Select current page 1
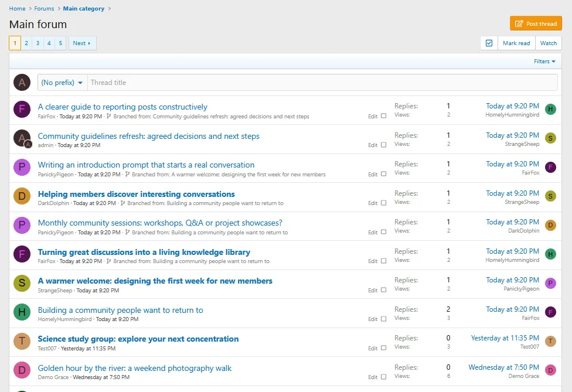Screen dimensions: 572x392 tap(15, 43)
